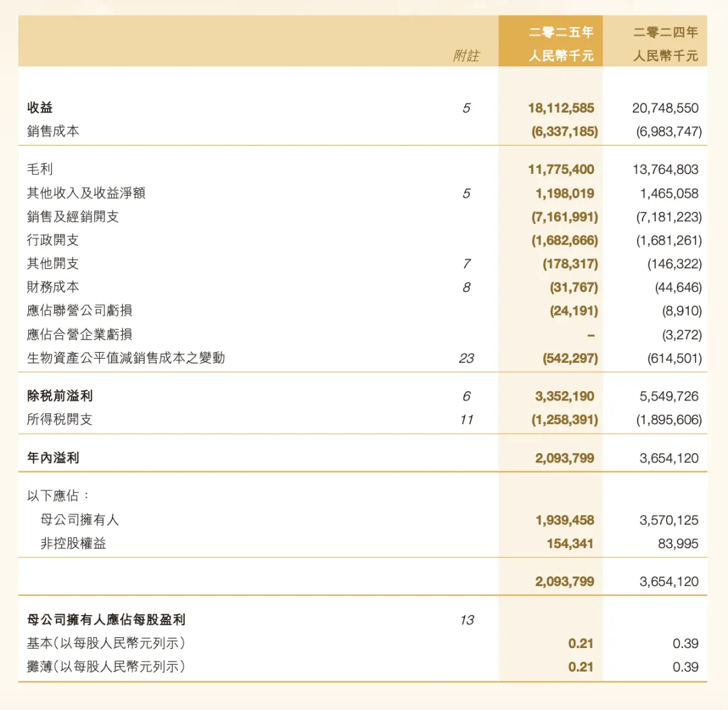Select the 收益 row label
This screenshot has height=710, width=728.
(x=40, y=108)
